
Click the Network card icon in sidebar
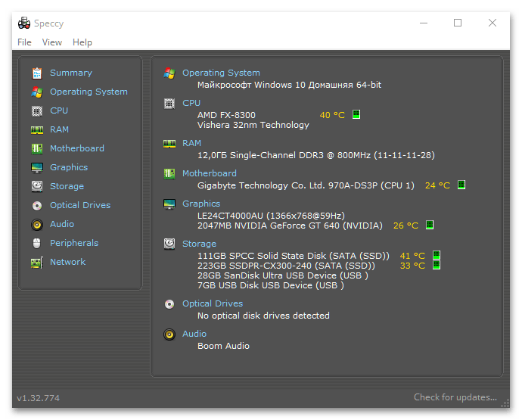pos(37,263)
